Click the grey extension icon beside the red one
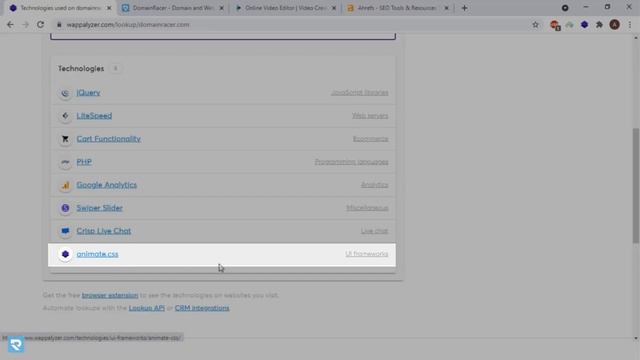 click(570, 25)
